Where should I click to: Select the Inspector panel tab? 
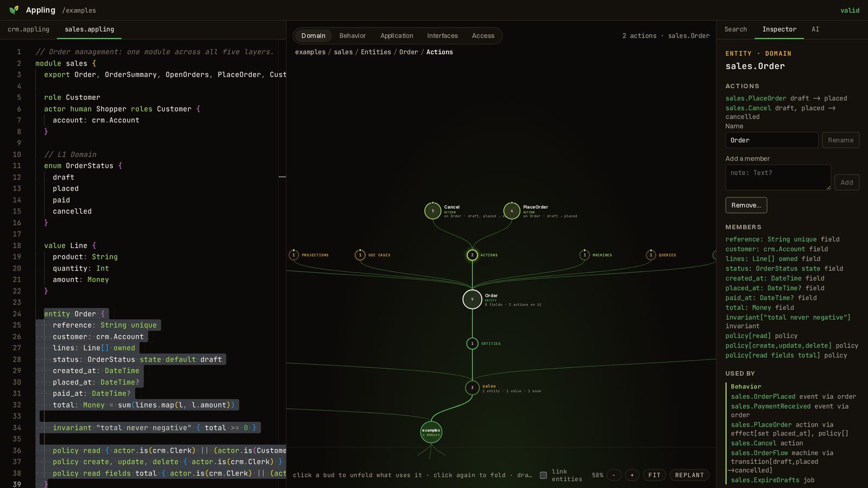point(779,29)
